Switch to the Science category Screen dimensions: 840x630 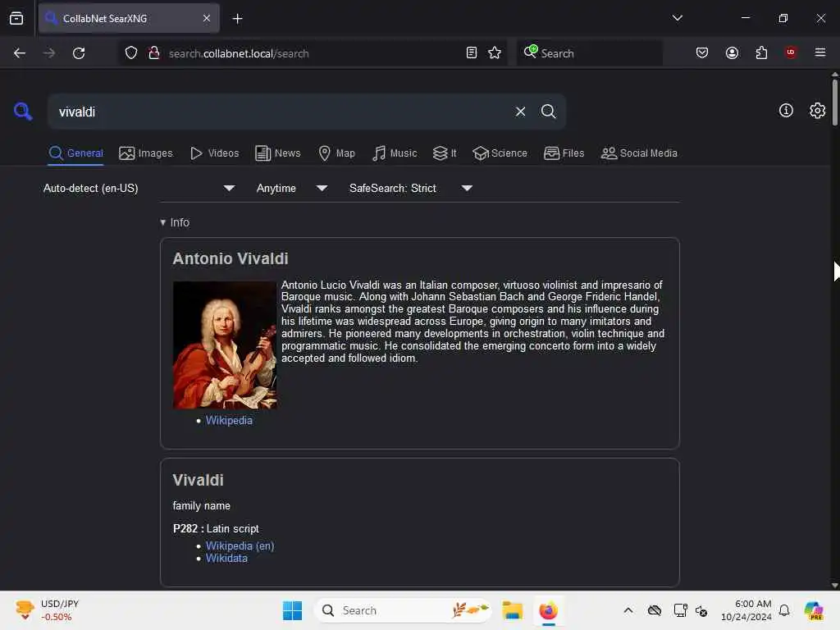pyautogui.click(x=500, y=153)
